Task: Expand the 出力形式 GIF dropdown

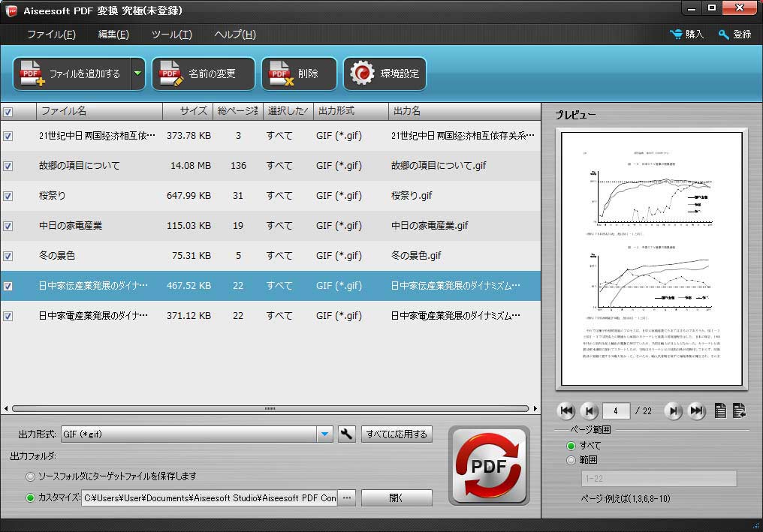Action: [x=324, y=434]
